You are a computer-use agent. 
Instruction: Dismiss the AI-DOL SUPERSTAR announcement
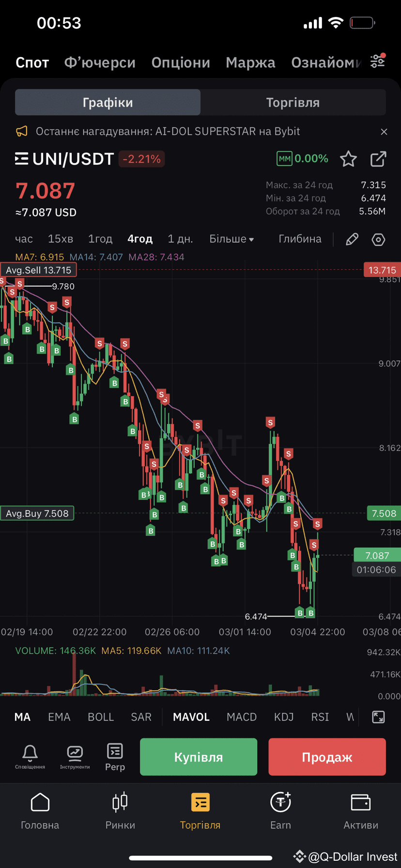click(384, 132)
